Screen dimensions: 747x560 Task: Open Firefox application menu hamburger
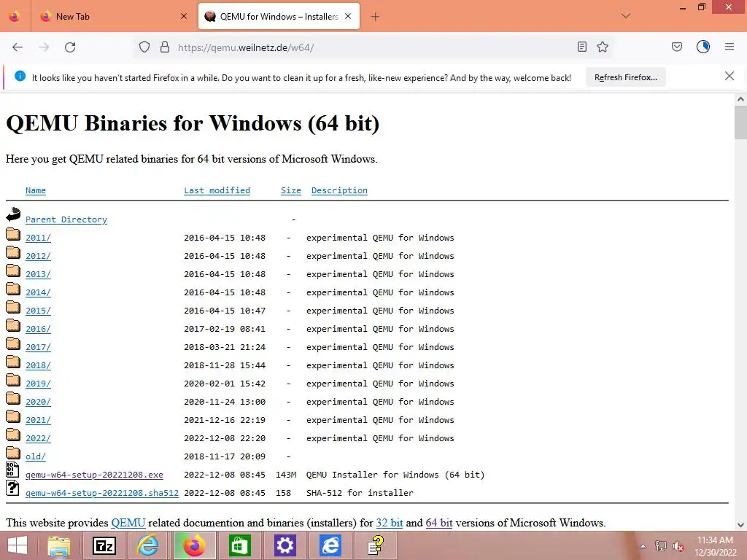[x=729, y=47]
